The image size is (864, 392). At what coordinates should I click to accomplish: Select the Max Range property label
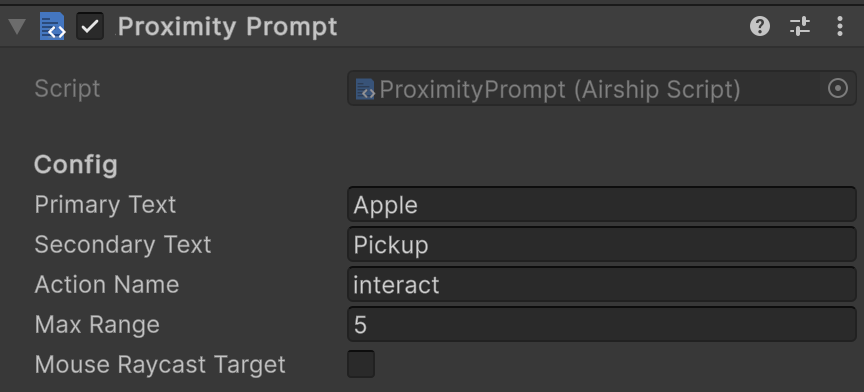97,324
